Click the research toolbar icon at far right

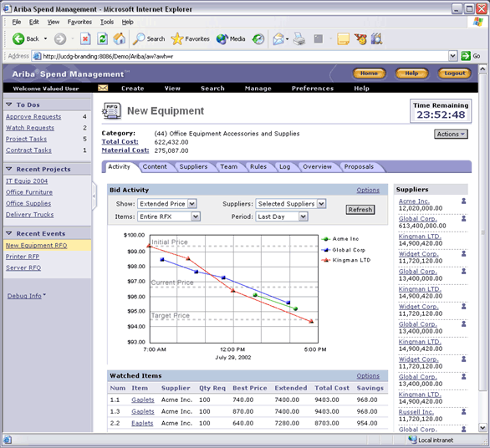point(376,39)
